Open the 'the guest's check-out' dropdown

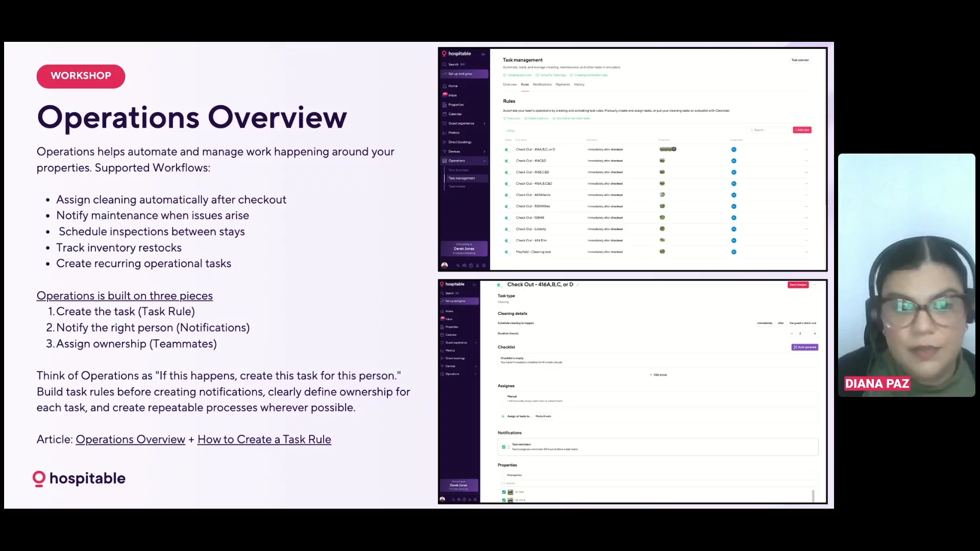click(x=803, y=323)
